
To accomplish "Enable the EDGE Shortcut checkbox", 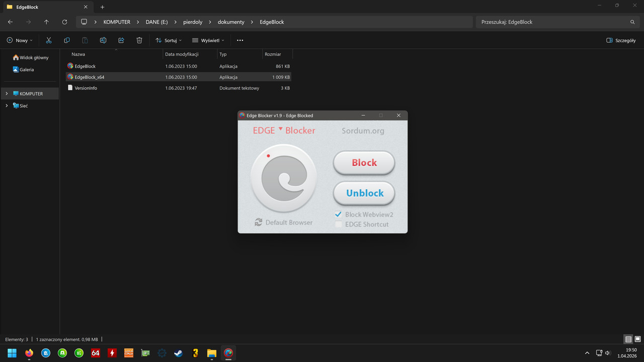I will pyautogui.click(x=339, y=224).
